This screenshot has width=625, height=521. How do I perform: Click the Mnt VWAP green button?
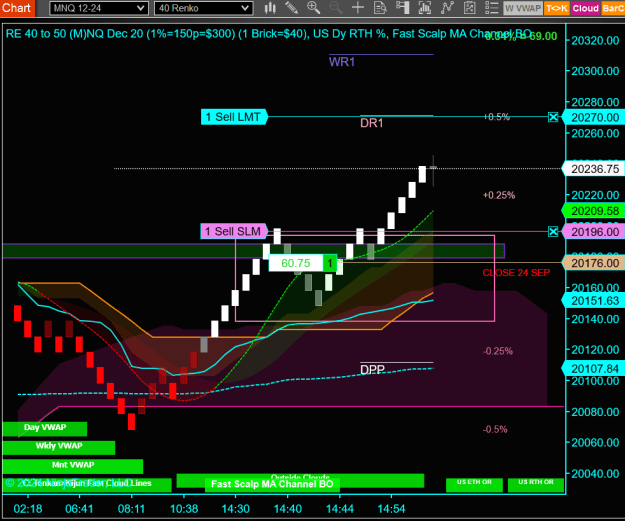pos(73,466)
